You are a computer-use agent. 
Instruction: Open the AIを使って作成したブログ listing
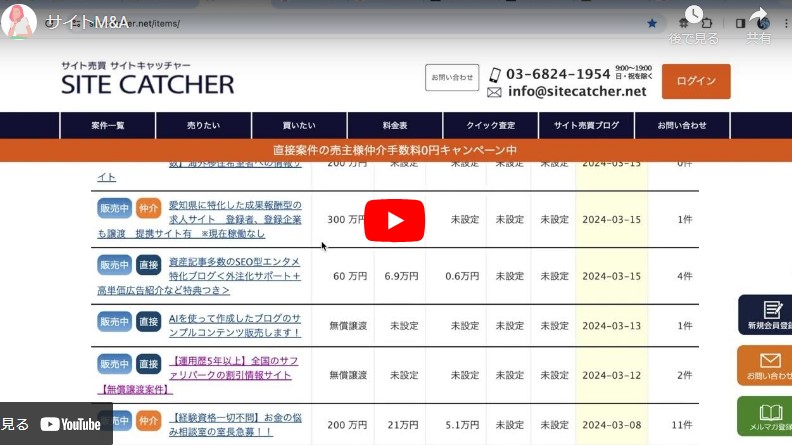tap(235, 325)
